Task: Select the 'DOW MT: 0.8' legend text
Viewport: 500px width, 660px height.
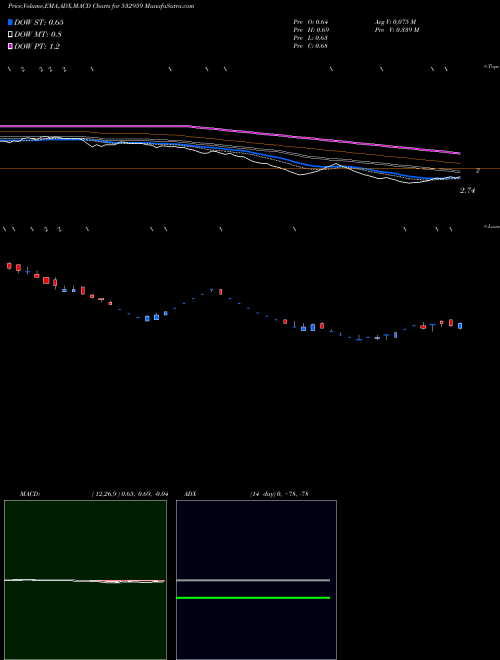Action: 37,34
